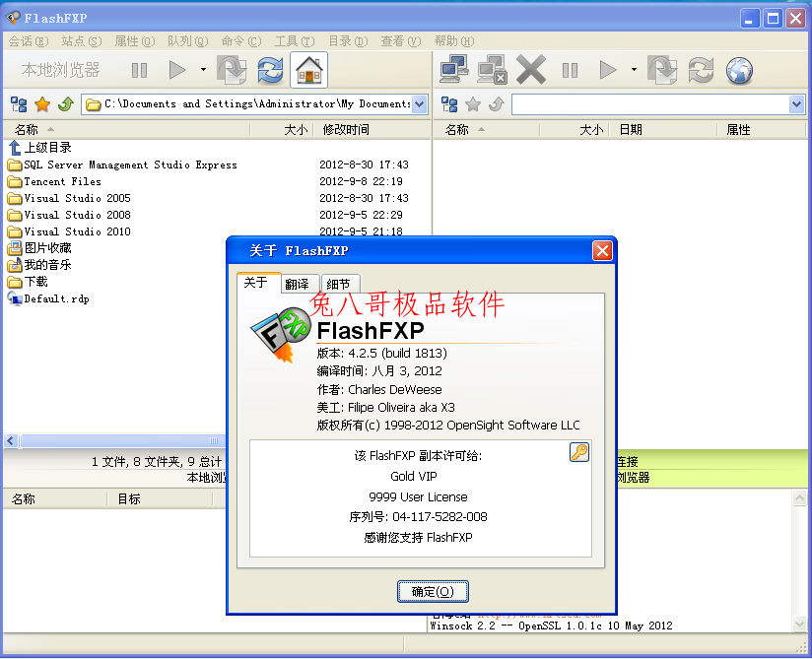Click the grey star icon in the remote path bar
The width and height of the screenshot is (812, 659).
tap(473, 104)
